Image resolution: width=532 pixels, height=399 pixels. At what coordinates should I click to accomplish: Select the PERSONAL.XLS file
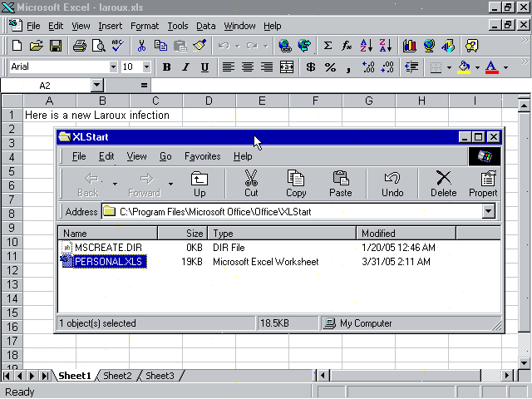tap(108, 262)
